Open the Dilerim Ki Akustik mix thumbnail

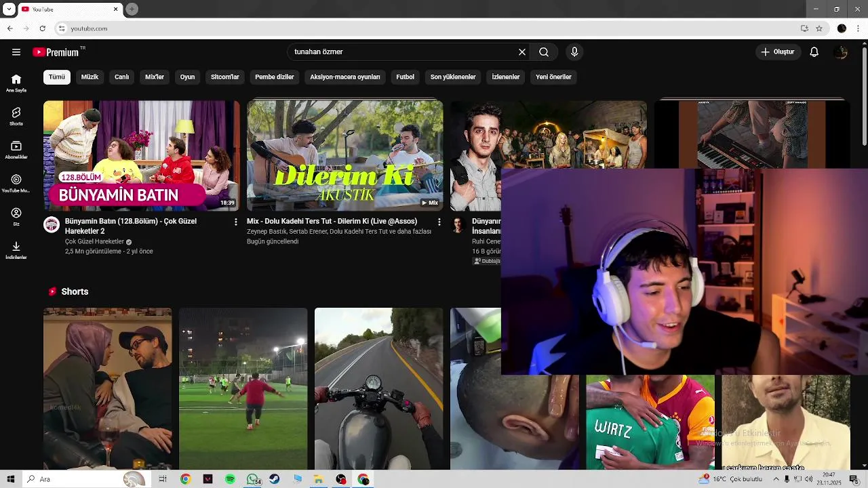point(345,156)
